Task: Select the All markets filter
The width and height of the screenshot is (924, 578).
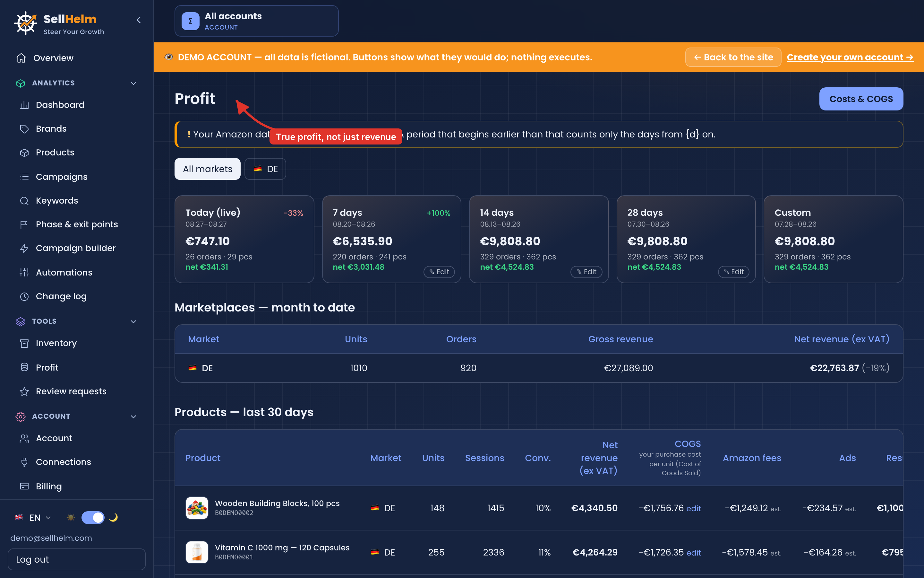Action: pos(207,169)
